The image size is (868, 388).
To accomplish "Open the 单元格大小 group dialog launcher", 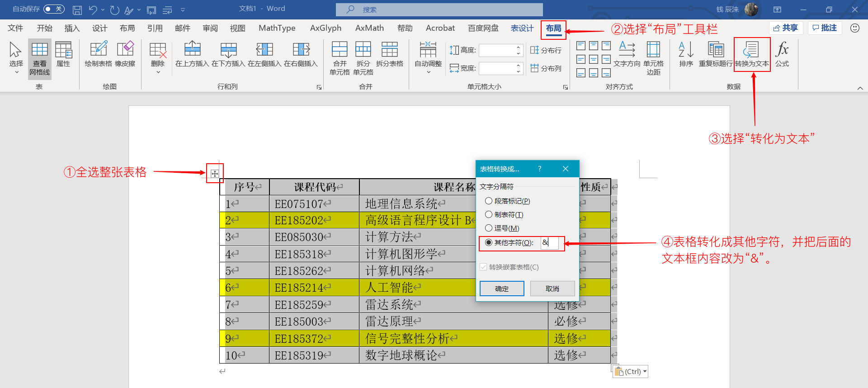I will click(566, 87).
